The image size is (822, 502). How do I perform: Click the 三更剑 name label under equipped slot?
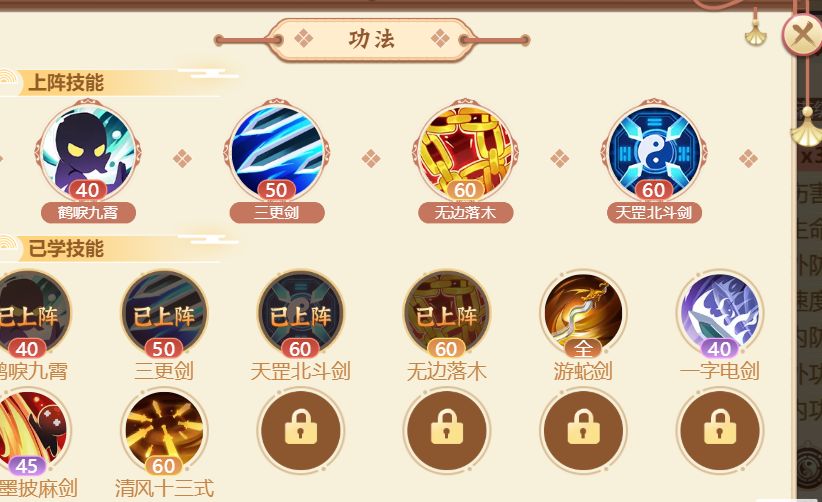point(277,213)
